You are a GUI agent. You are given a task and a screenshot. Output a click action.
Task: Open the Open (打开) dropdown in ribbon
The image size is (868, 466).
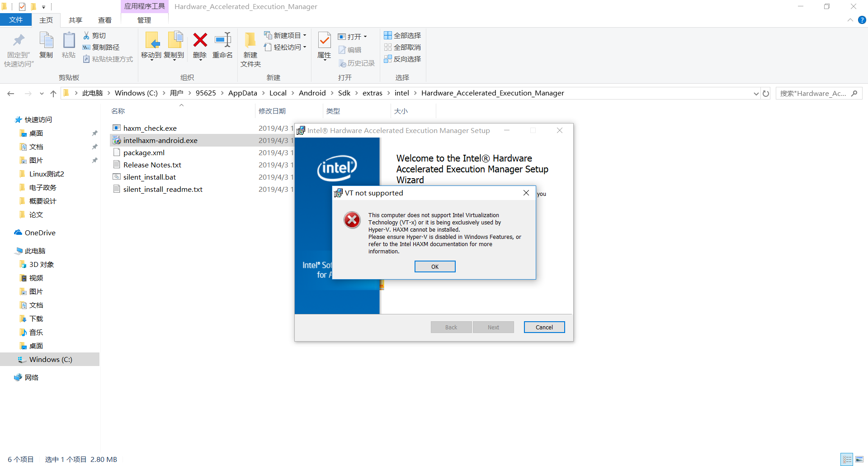[353, 37]
